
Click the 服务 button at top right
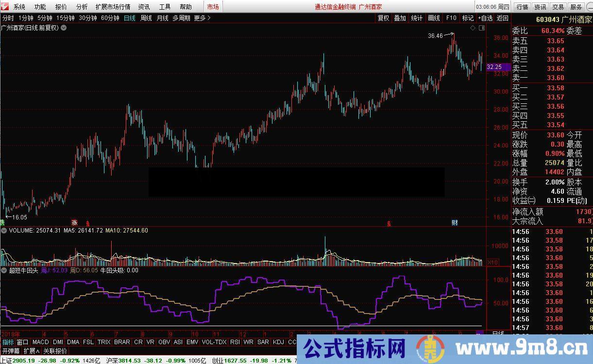576,7
